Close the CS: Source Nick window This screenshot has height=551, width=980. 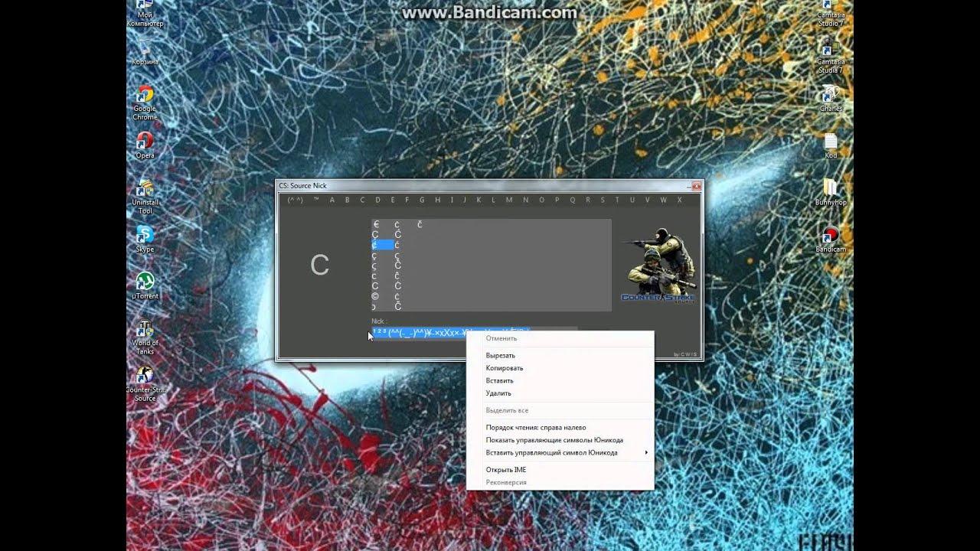coord(697,186)
